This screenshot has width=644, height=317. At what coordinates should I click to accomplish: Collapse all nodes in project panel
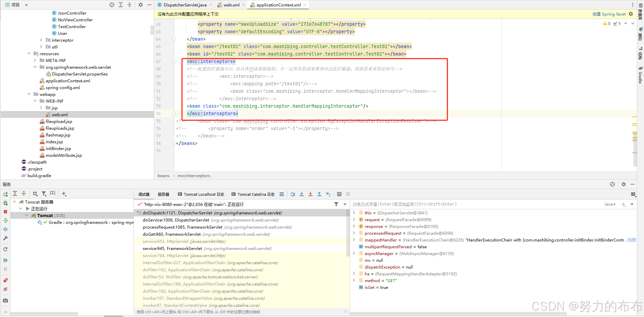(129, 5)
